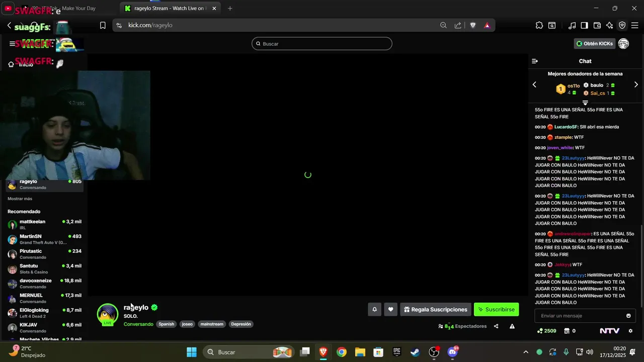Screen dimensions: 644x362
Task: Click the Brave VPN shield icon
Action: 622,25
